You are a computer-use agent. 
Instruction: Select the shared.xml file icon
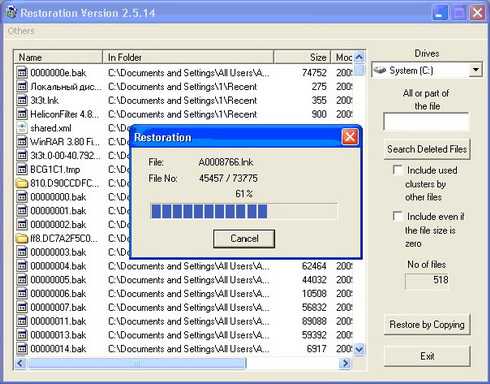point(22,128)
